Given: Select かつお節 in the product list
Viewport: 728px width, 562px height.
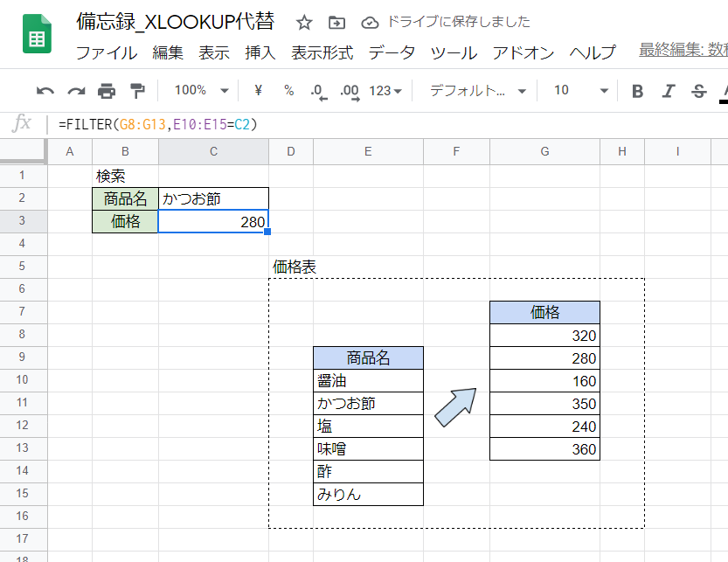Looking at the screenshot, I should (368, 404).
